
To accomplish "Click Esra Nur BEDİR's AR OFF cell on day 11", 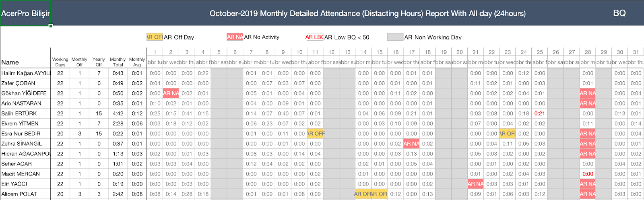I will [316, 134].
